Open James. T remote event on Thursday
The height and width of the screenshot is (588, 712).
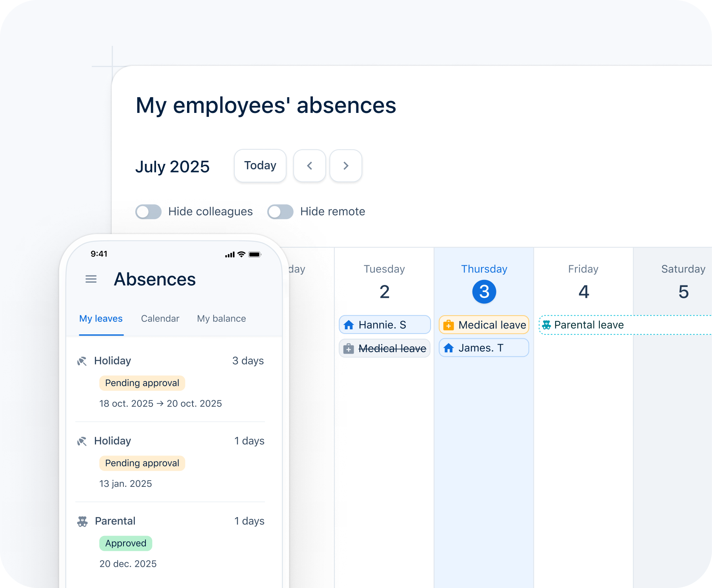pyautogui.click(x=484, y=348)
